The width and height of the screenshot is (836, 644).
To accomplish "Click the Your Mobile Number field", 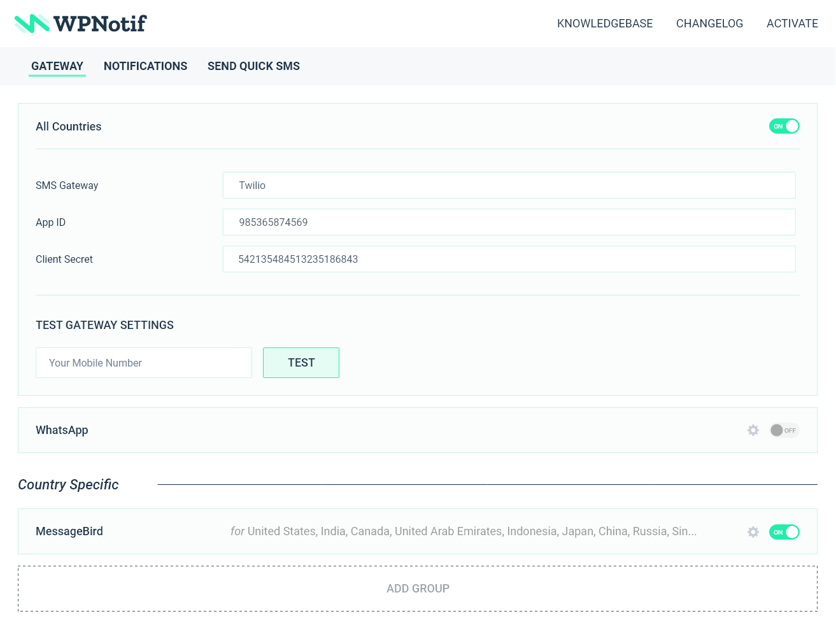I will pos(144,363).
